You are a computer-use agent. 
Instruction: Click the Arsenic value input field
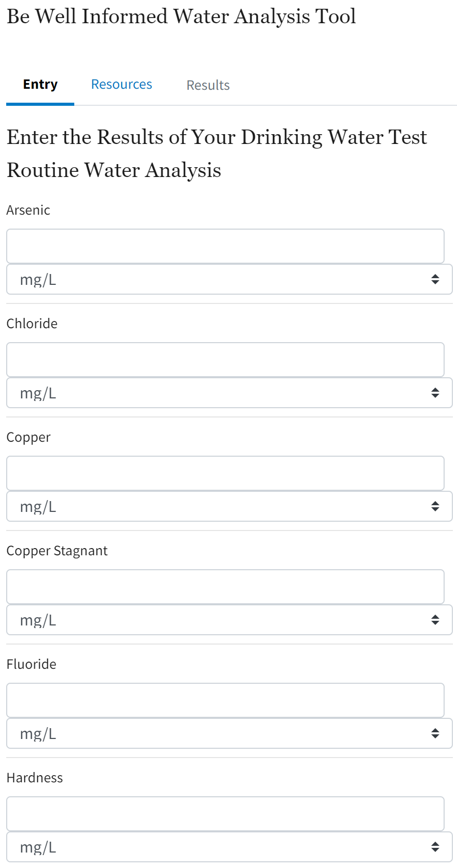pos(225,246)
